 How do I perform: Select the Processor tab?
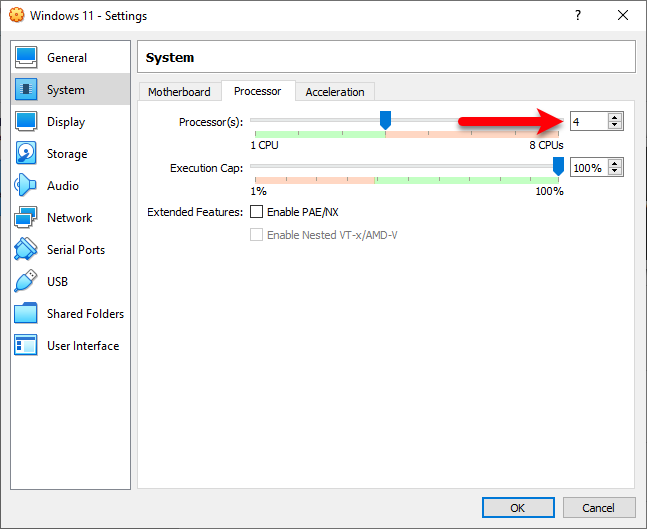[258, 91]
